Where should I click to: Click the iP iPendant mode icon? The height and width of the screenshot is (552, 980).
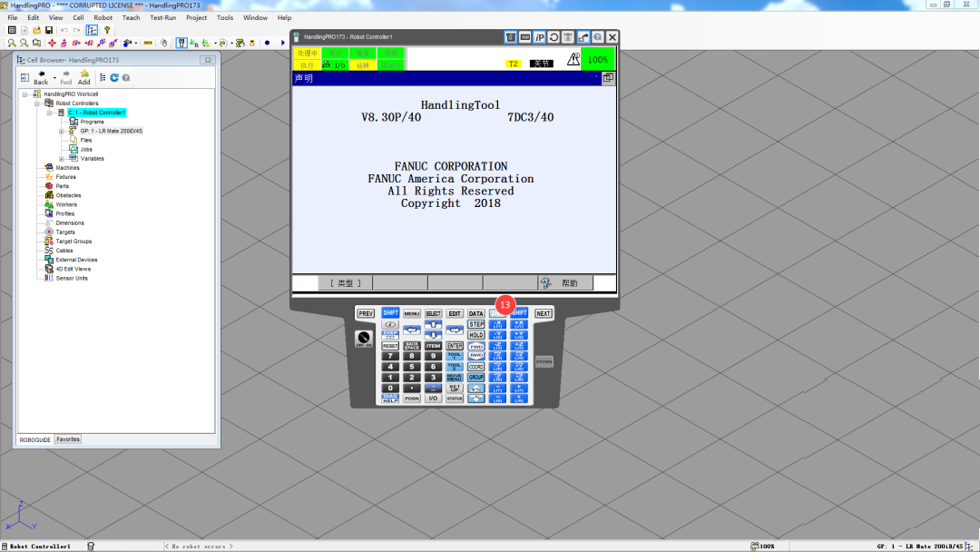coord(539,37)
